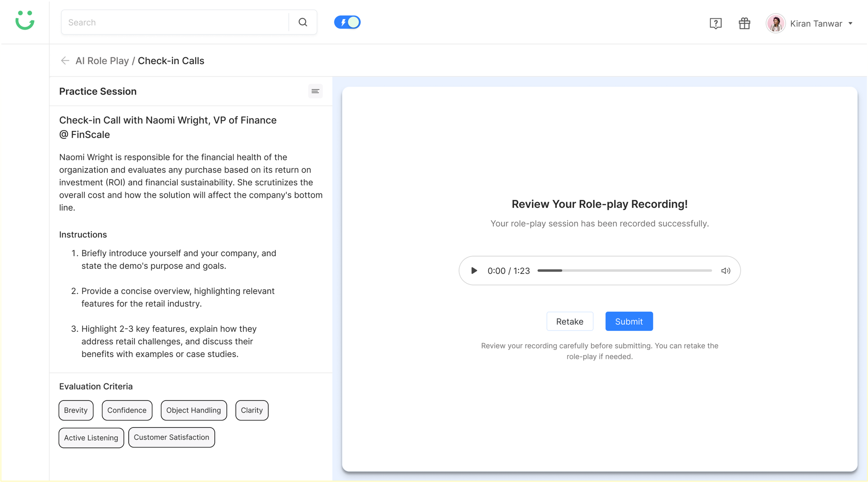The image size is (868, 482).
Task: Focus the Search input field
Action: [175, 22]
